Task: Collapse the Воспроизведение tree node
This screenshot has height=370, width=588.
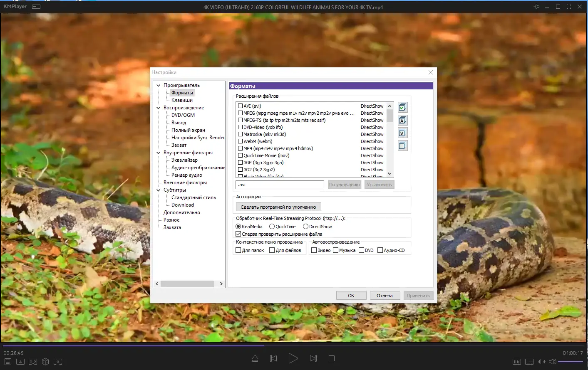Action: pyautogui.click(x=158, y=108)
